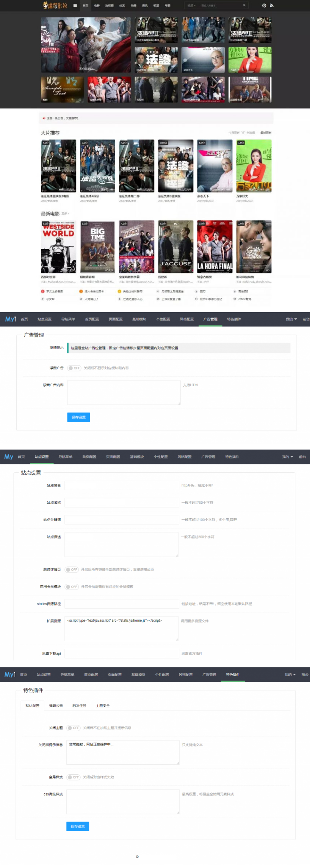Open the 视频 search type dropdown

pyautogui.click(x=191, y=5)
